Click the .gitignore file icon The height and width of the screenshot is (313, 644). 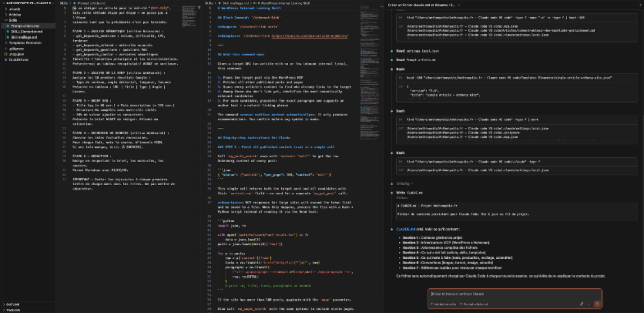[5, 48]
